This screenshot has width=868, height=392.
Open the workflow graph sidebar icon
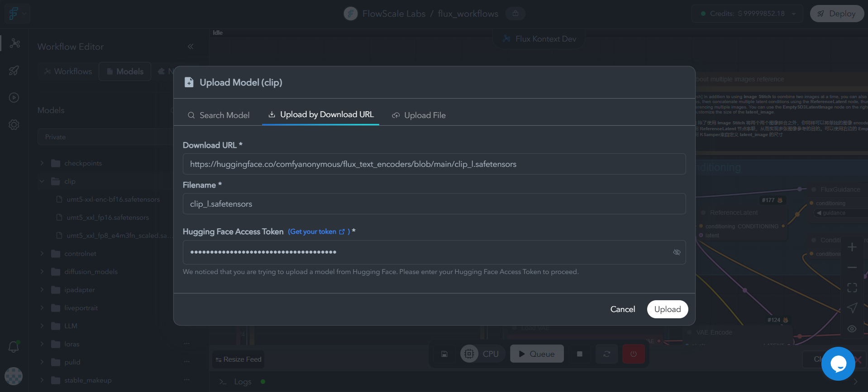pos(14,43)
